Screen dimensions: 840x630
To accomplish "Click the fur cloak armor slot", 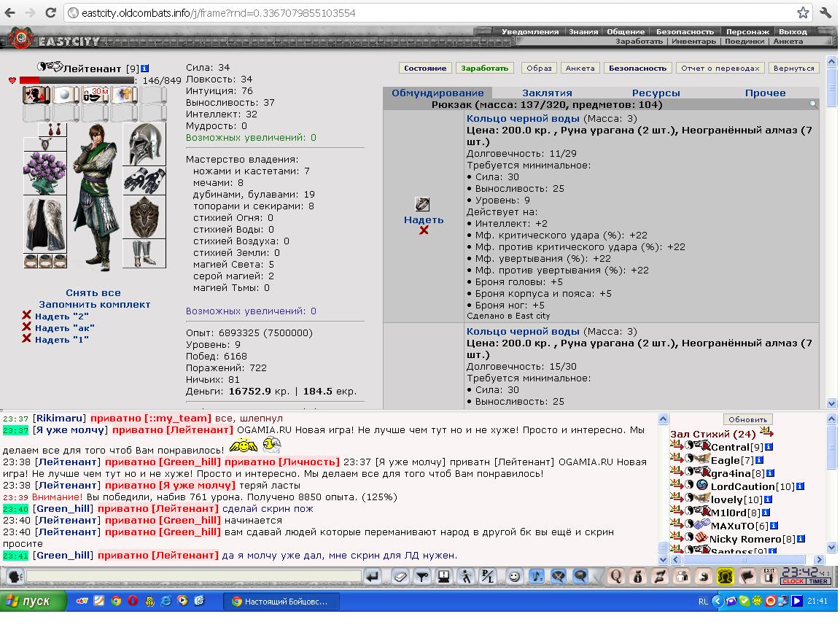I will (45, 224).
